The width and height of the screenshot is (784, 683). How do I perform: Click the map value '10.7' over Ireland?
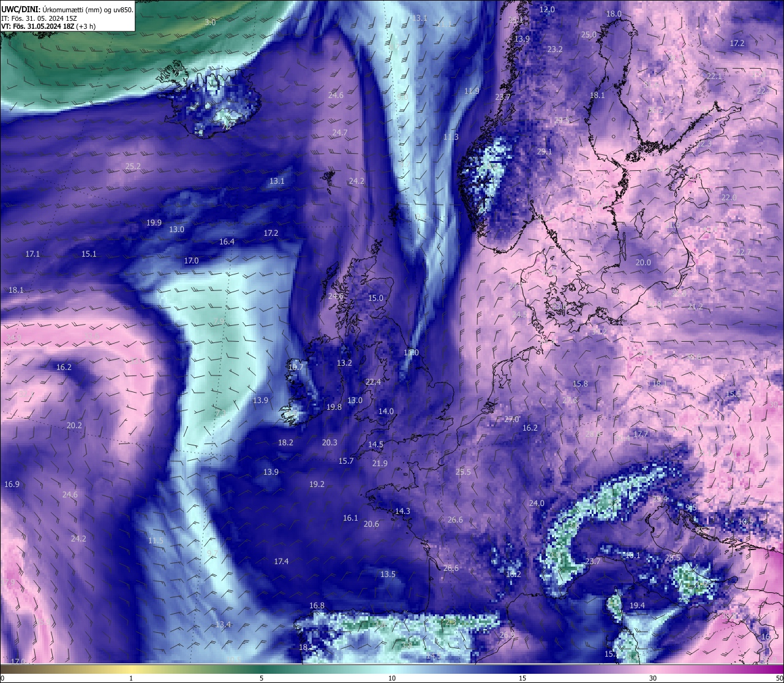pos(296,367)
